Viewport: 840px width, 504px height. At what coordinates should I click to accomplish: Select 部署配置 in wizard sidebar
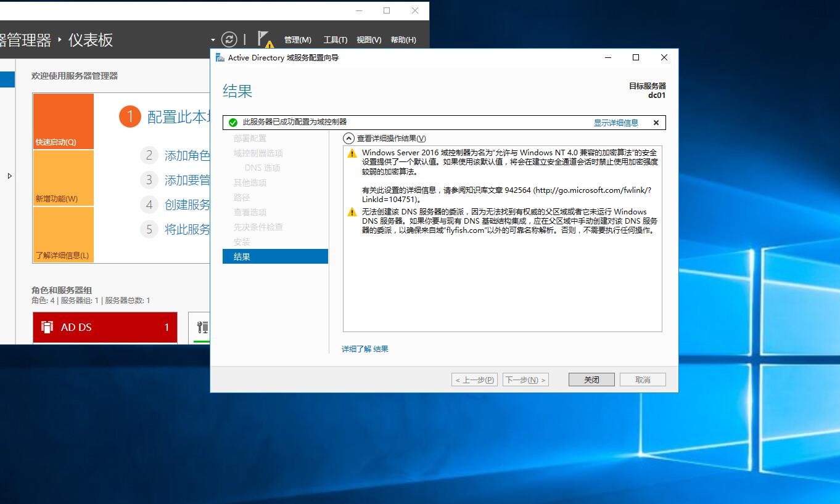tap(250, 138)
